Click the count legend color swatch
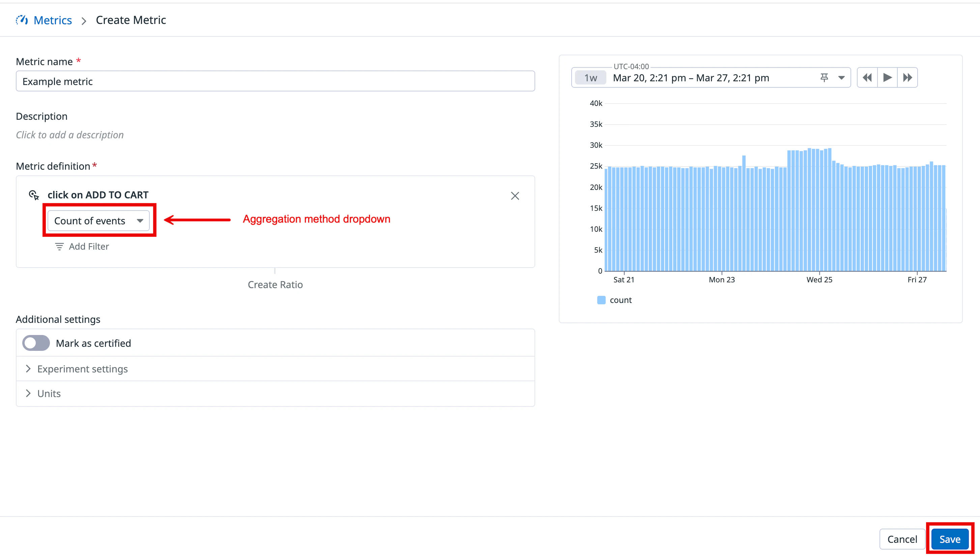The width and height of the screenshot is (980, 560). [x=601, y=300]
